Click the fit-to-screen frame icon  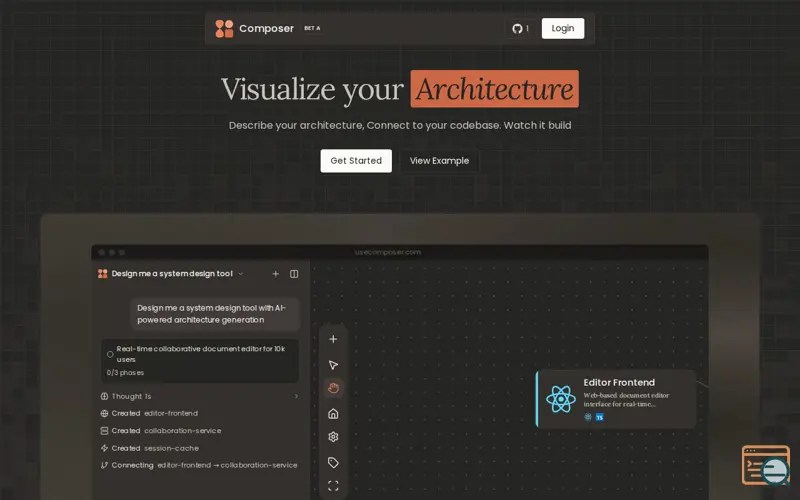[x=333, y=486]
